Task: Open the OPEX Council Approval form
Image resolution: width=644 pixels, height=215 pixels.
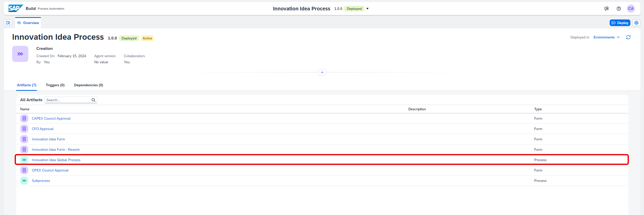Action: coord(50,170)
